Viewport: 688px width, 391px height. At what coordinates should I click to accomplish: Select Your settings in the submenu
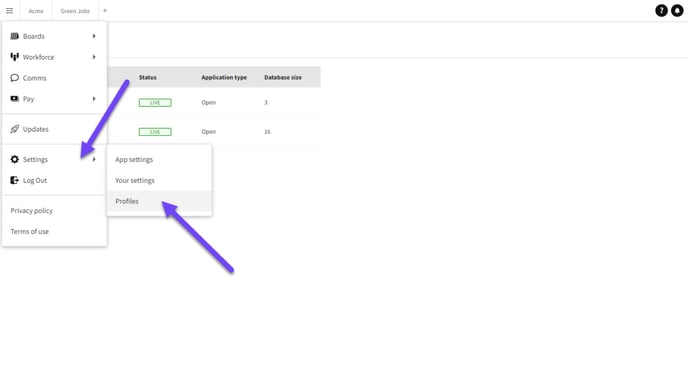tap(159, 180)
